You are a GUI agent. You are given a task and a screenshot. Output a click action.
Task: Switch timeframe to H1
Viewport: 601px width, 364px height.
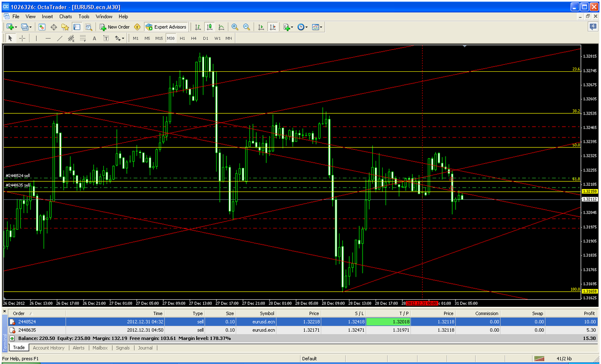pyautogui.click(x=182, y=38)
